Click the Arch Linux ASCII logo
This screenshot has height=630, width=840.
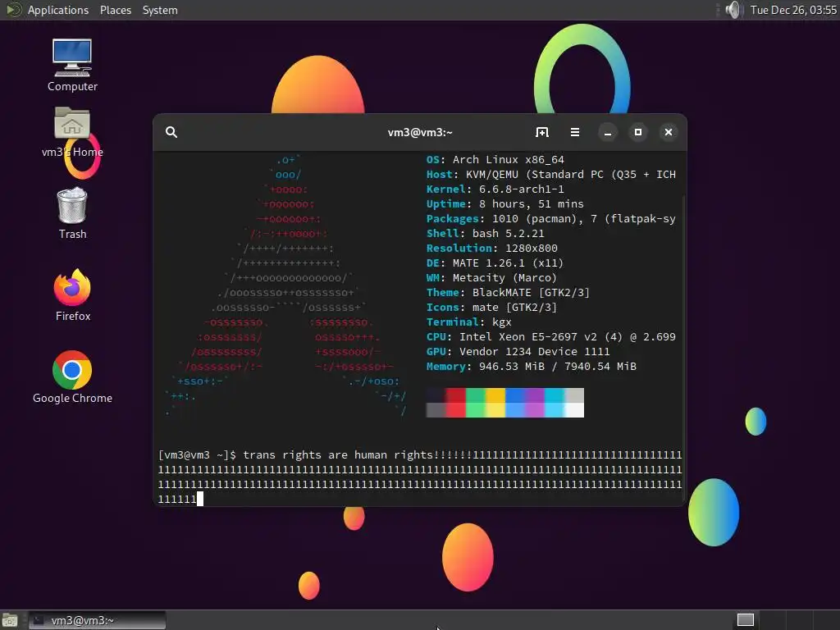(286, 285)
